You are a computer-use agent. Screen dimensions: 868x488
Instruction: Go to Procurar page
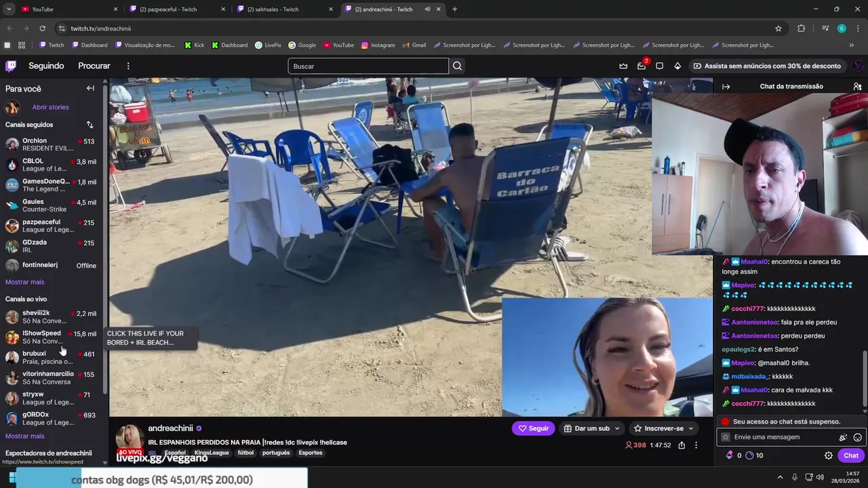(94, 66)
